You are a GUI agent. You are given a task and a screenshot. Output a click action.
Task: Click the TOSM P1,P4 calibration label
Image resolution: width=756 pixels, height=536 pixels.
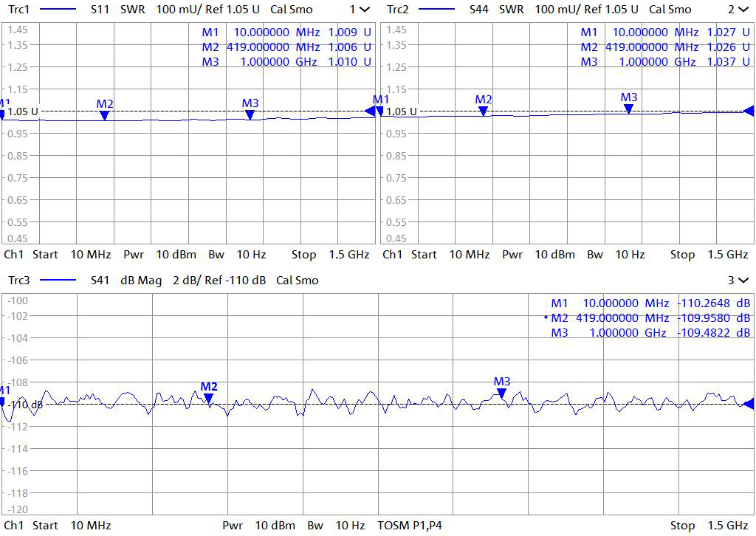(410, 526)
